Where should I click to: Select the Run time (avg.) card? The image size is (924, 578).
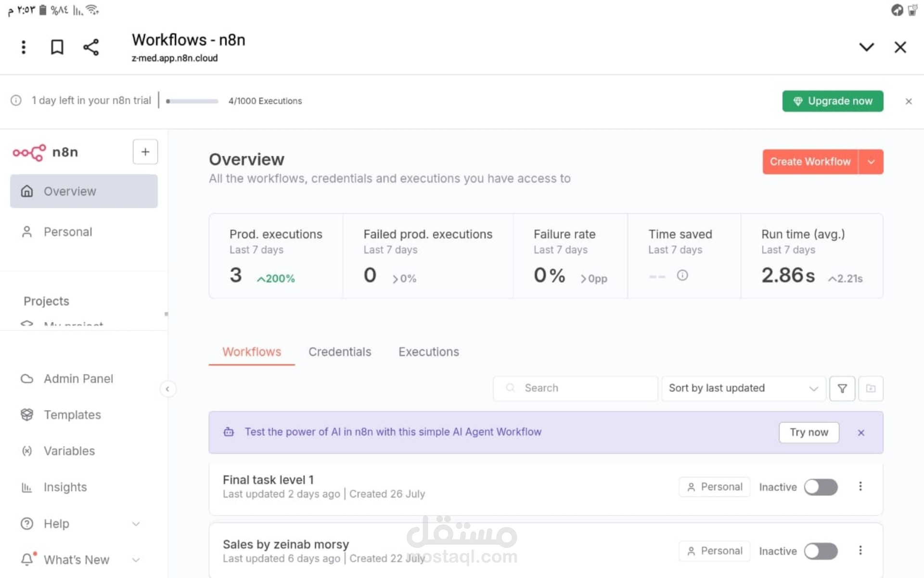(x=812, y=256)
